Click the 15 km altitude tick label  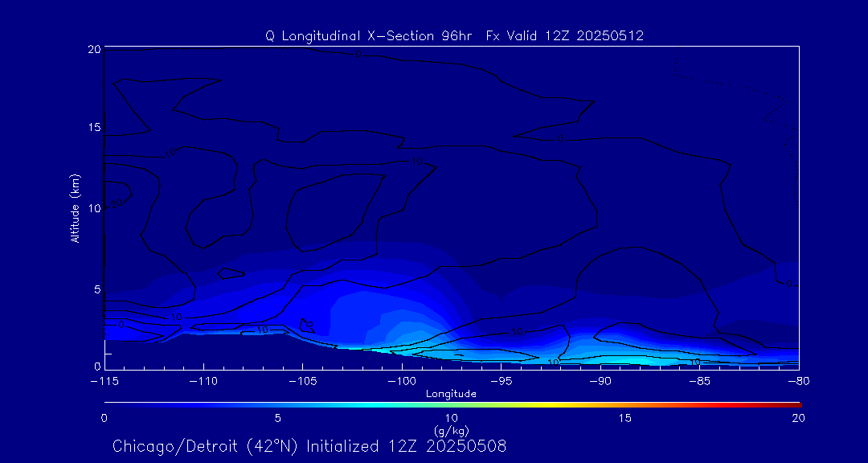coord(92,128)
